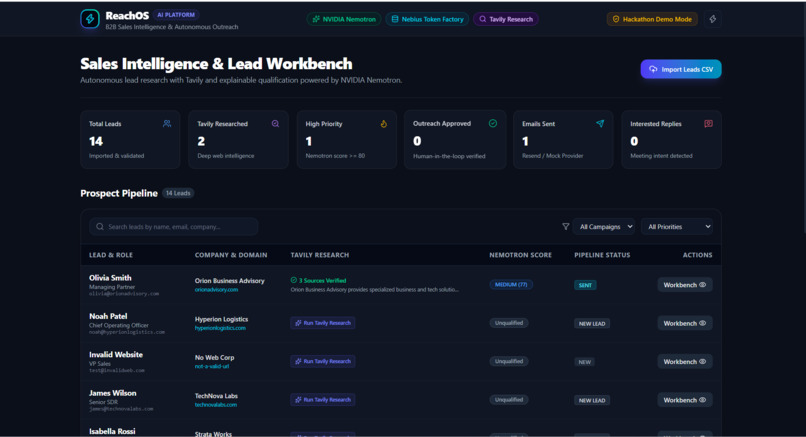Click the NEMOTRON SCORE column header
The height and width of the screenshot is (437, 806).
[520, 255]
